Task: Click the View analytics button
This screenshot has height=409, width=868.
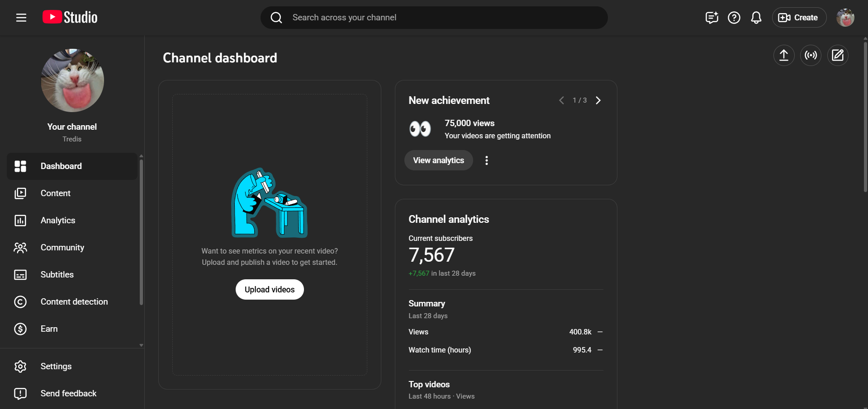Action: point(438,160)
